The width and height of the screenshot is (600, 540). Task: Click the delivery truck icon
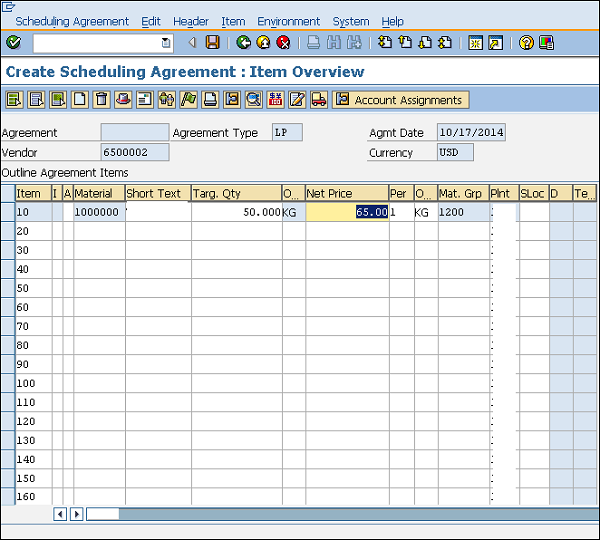pos(319,99)
